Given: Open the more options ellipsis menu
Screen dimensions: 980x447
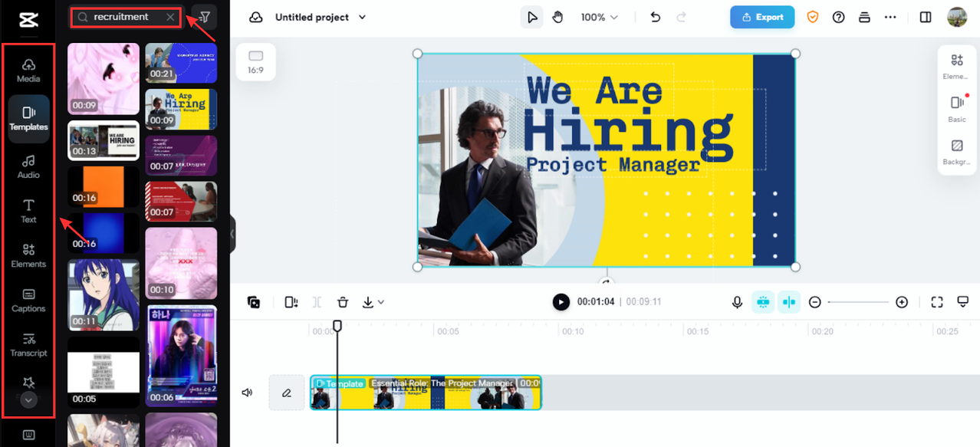Looking at the screenshot, I should pyautogui.click(x=890, y=17).
